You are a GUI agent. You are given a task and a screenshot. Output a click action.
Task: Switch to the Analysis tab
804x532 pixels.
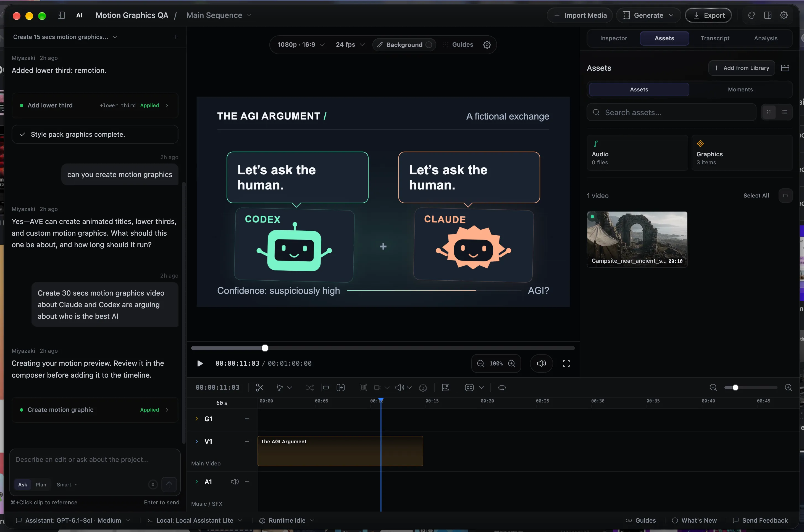pyautogui.click(x=766, y=38)
